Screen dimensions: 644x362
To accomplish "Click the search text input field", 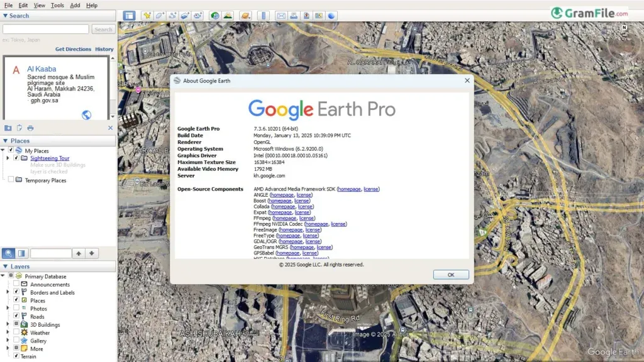I will click(x=45, y=29).
